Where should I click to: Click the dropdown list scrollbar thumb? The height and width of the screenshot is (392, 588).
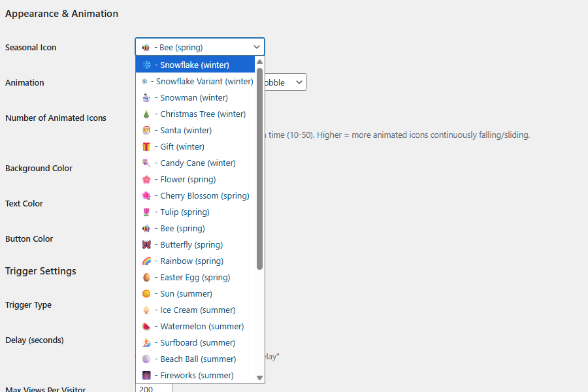click(x=259, y=169)
